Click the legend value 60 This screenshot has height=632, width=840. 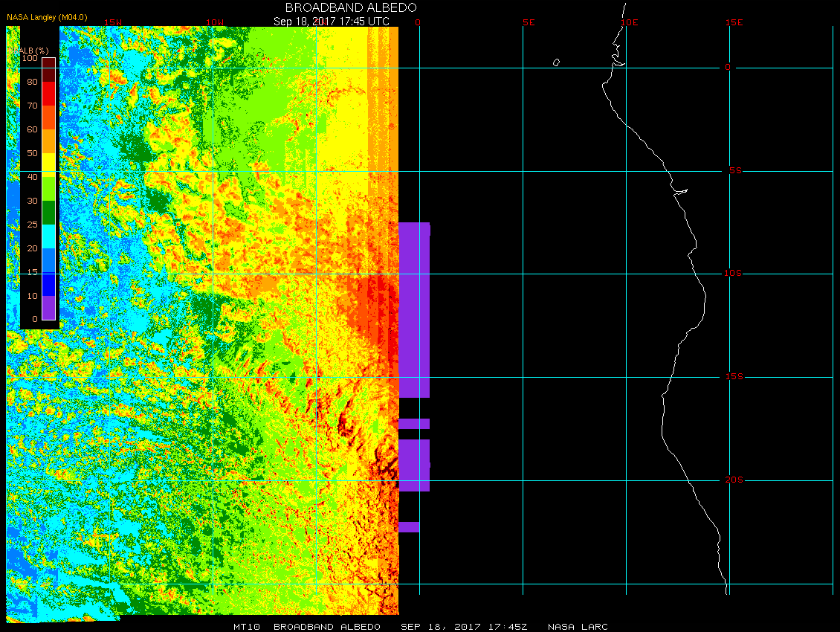coord(32,129)
